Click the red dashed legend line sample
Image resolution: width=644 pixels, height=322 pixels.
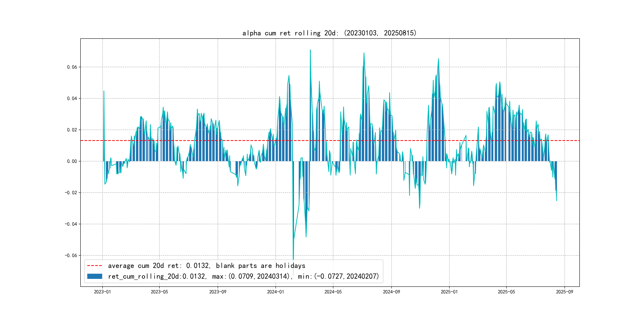94,266
